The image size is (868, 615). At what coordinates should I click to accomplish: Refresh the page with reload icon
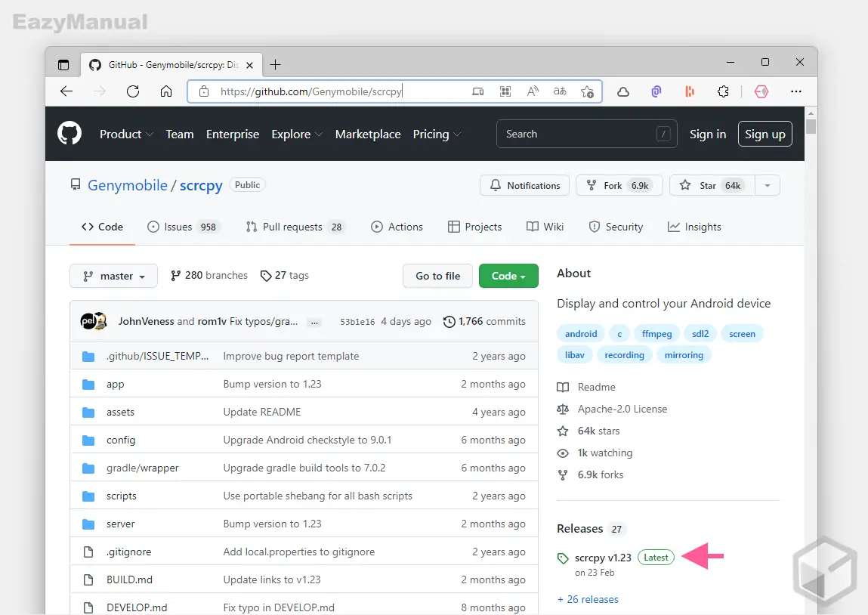[x=133, y=91]
